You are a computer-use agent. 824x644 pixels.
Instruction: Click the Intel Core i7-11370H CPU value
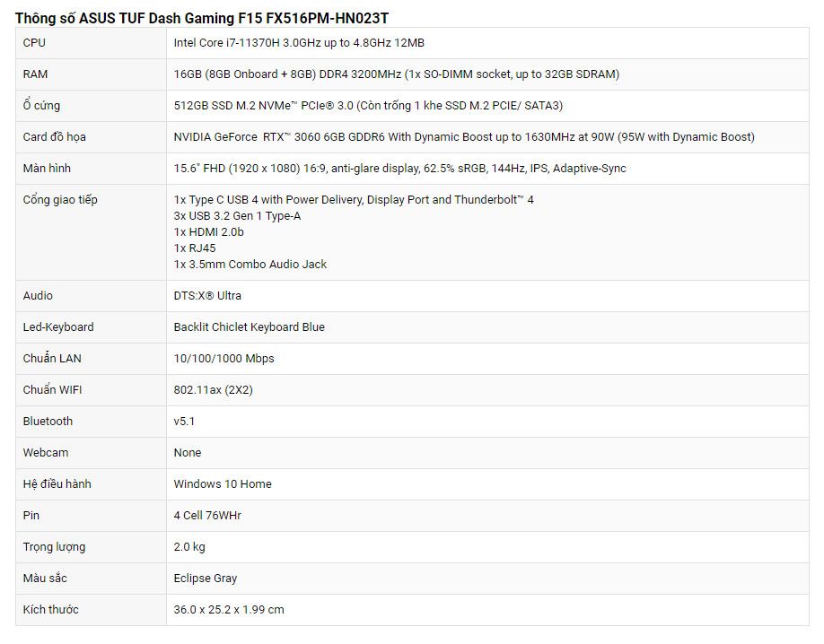(299, 42)
